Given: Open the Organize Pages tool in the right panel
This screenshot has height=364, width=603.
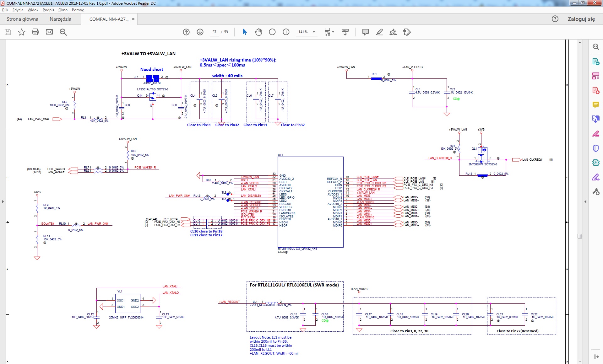Looking at the screenshot, I should click(596, 76).
